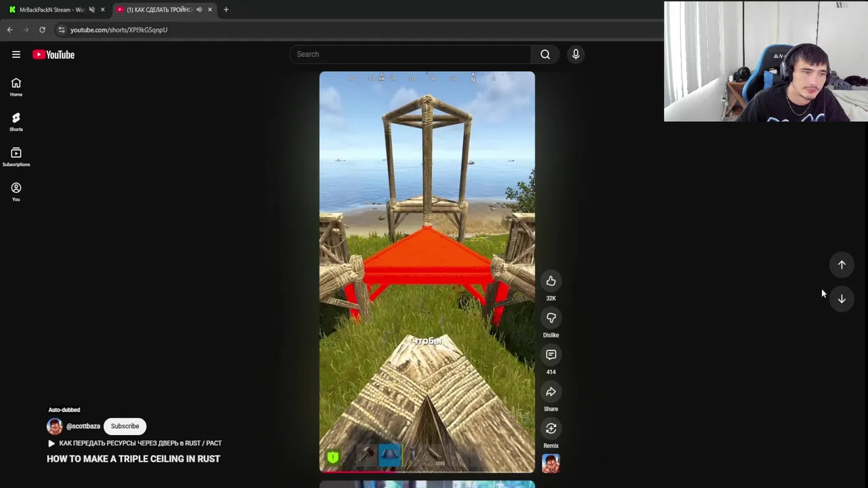
Task: Open Shorts in the sidebar
Action: pos(16,122)
